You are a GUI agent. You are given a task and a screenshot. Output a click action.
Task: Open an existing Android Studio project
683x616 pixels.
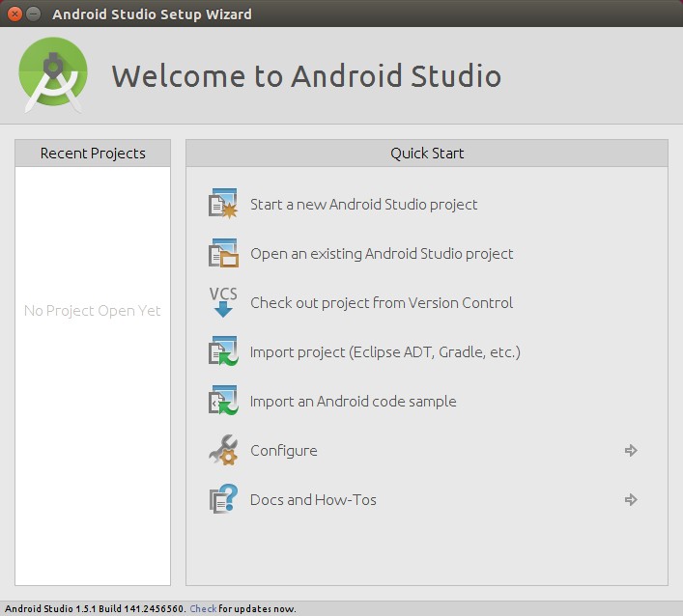[x=382, y=253]
